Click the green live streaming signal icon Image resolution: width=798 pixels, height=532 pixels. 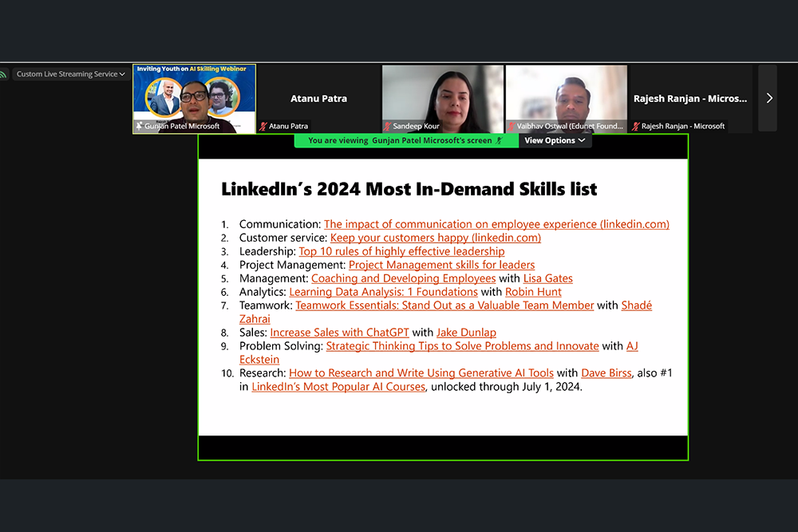3,74
